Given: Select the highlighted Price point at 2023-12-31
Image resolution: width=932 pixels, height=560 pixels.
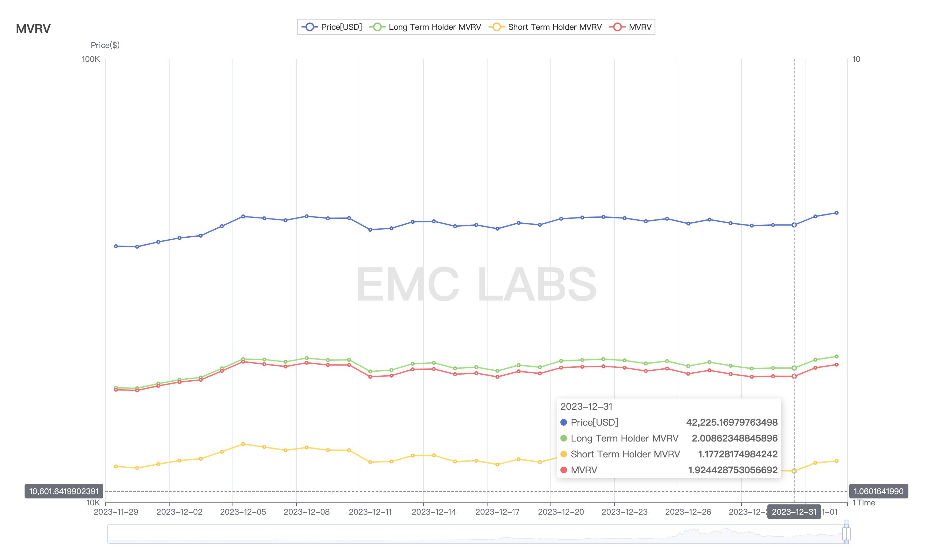Looking at the screenshot, I should tap(794, 225).
